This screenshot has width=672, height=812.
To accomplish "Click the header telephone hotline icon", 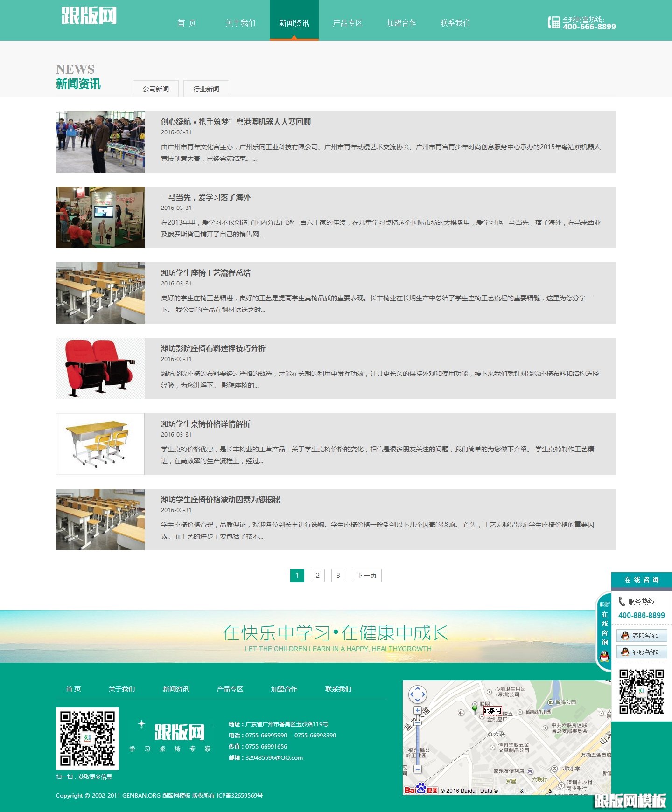I will (553, 22).
